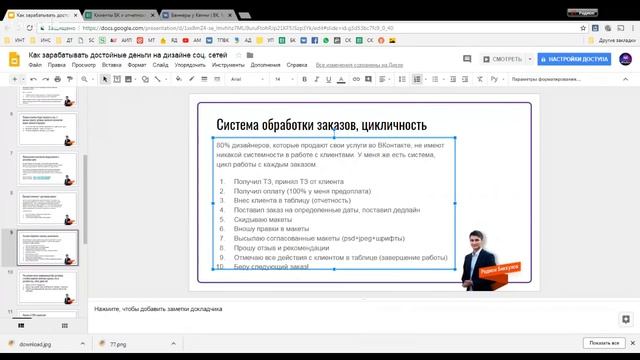Insert an image from the toolbar
Viewport: 640px width, 360px height.
pos(129,79)
